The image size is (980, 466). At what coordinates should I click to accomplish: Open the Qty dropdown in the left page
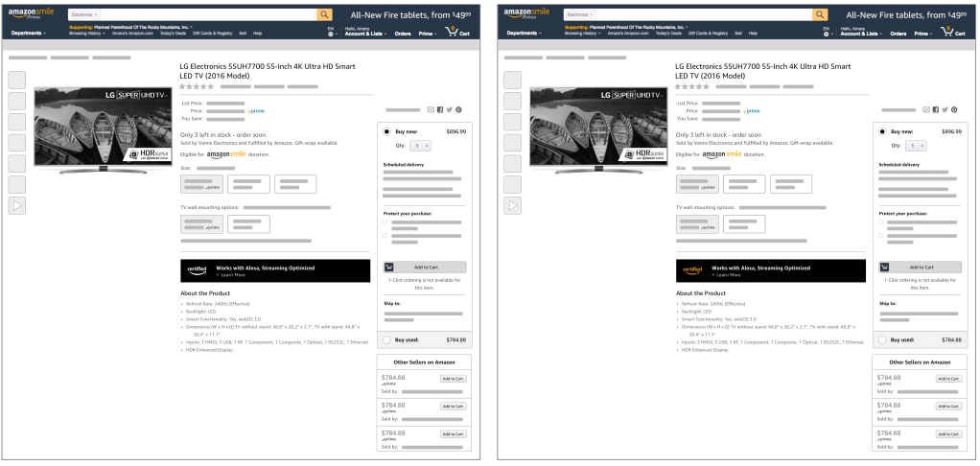(x=420, y=146)
